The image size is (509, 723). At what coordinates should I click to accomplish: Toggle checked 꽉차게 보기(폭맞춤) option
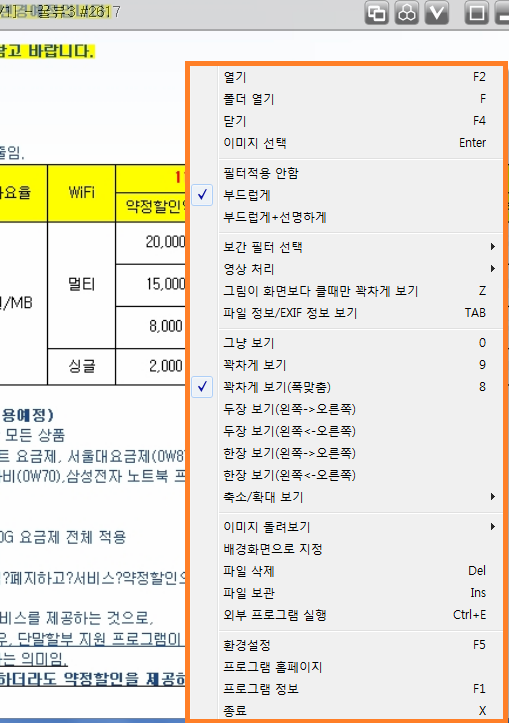point(361,387)
